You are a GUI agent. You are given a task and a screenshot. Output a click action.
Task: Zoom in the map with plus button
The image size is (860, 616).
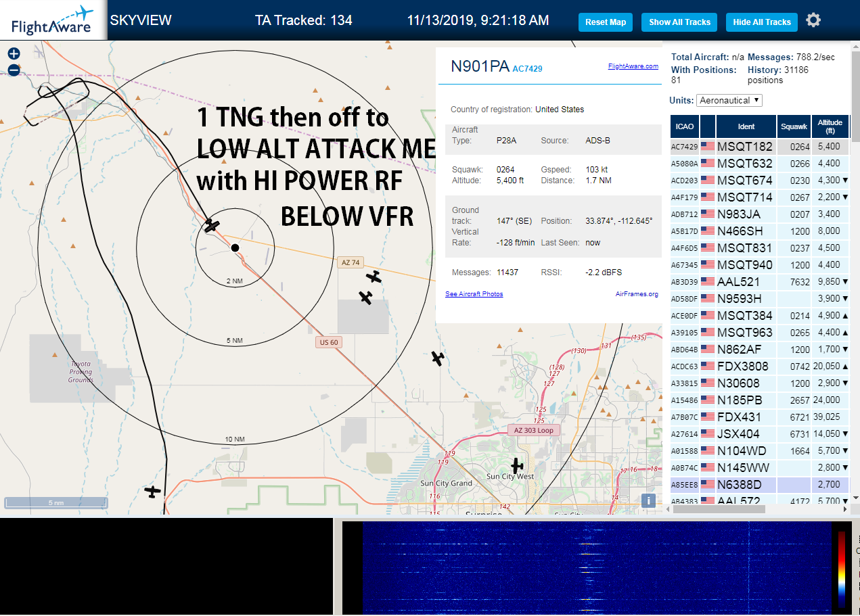pyautogui.click(x=14, y=53)
